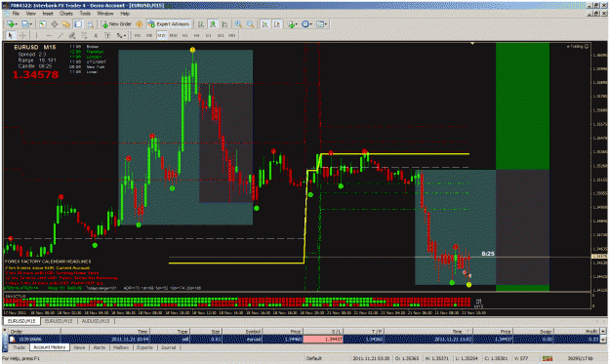The image size is (610, 364).
Task: Switch timeframe to M5
Action: (149, 35)
